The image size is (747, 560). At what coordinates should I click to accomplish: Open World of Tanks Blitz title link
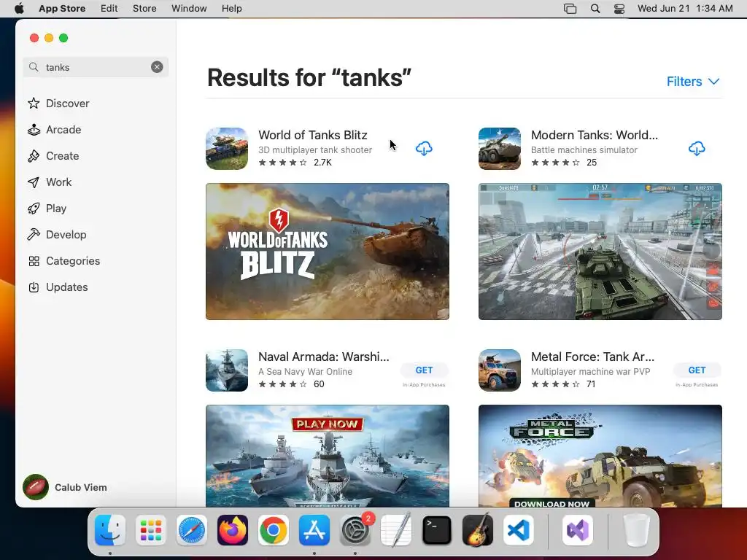pos(312,135)
